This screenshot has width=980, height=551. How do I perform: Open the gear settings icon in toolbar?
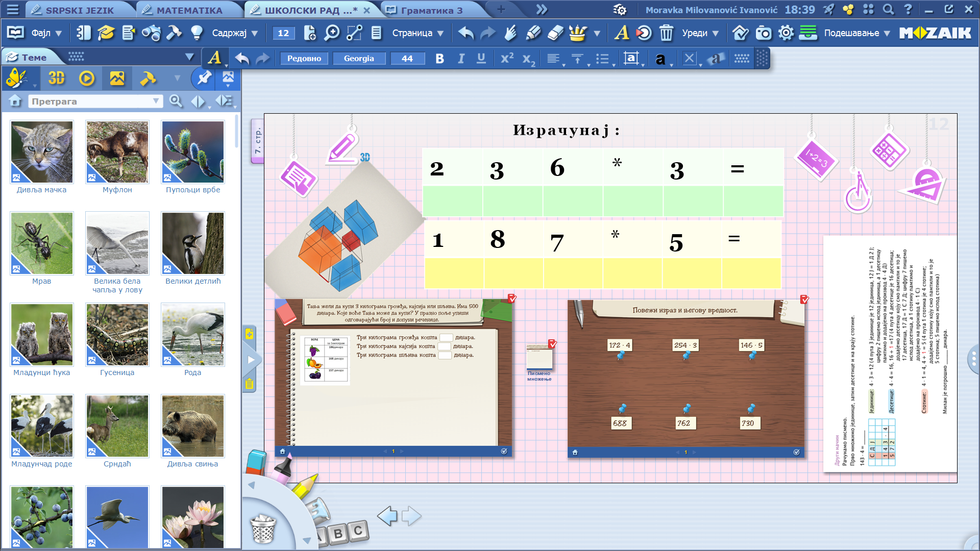(x=786, y=33)
